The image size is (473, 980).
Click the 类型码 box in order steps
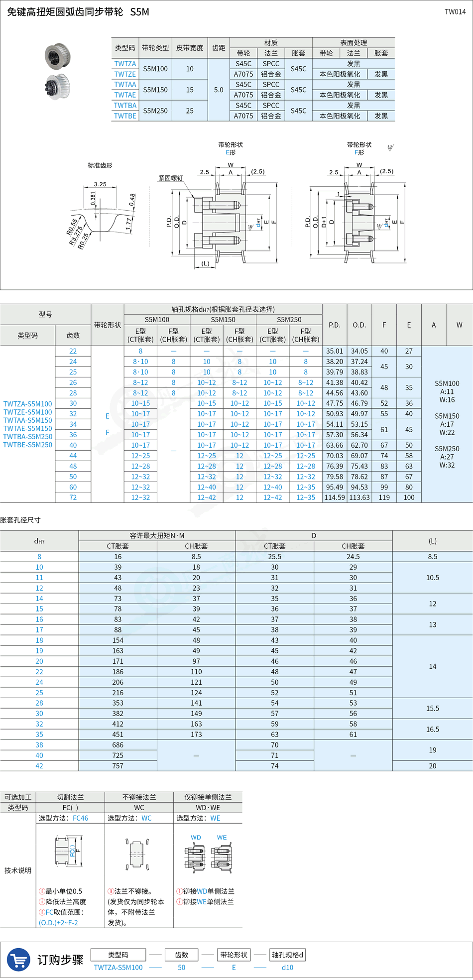point(118,955)
